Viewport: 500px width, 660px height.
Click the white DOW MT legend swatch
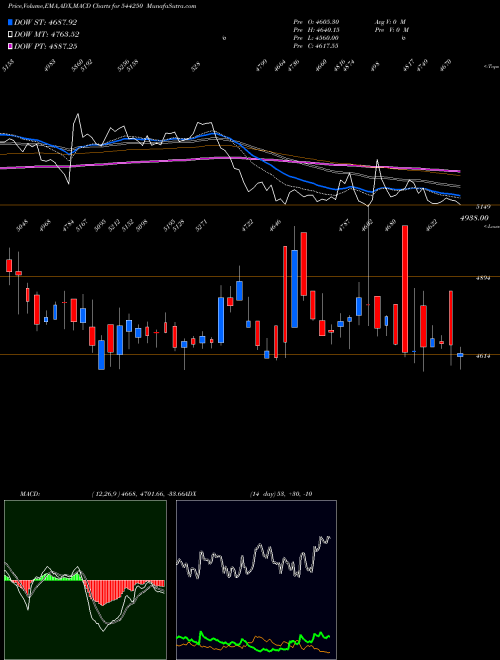coord(10,35)
